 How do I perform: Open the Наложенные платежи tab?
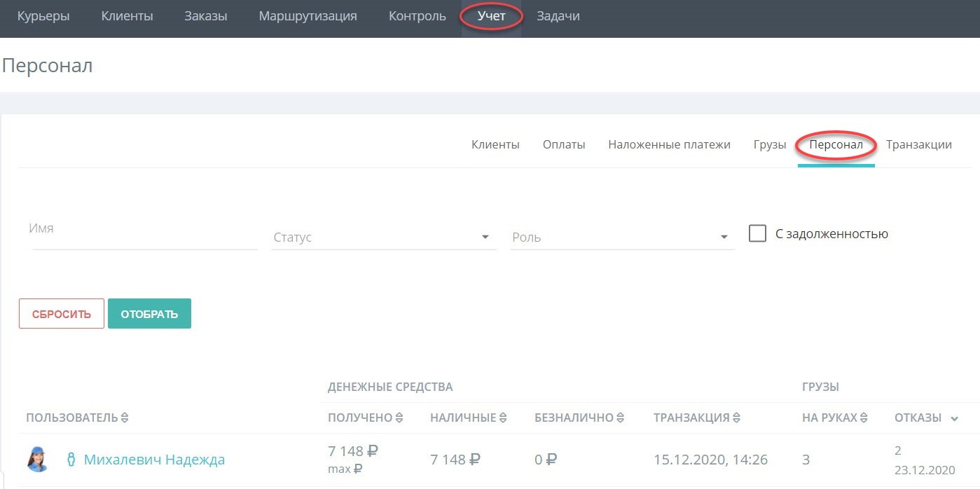(669, 145)
